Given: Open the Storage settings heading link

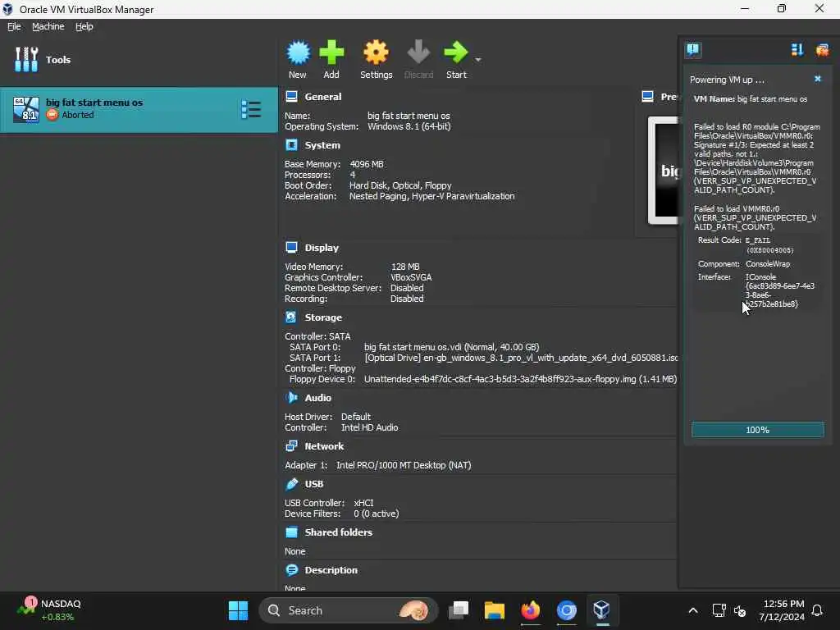Looking at the screenshot, I should coord(323,317).
